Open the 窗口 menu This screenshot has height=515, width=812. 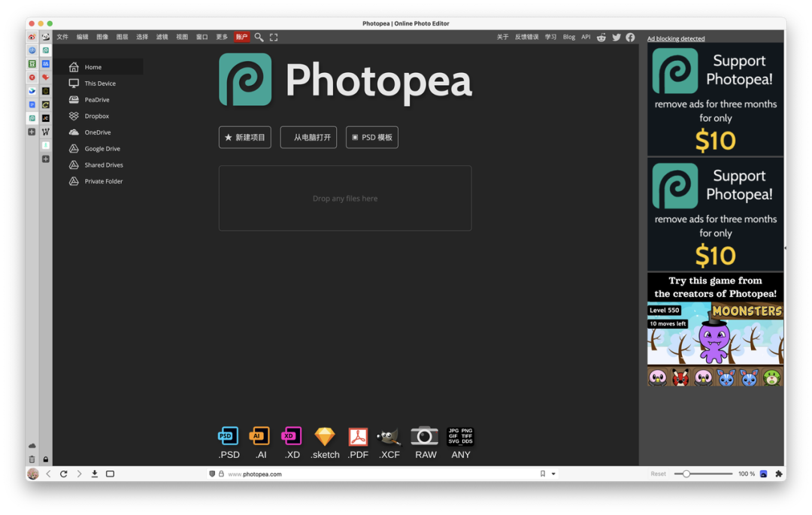point(202,38)
